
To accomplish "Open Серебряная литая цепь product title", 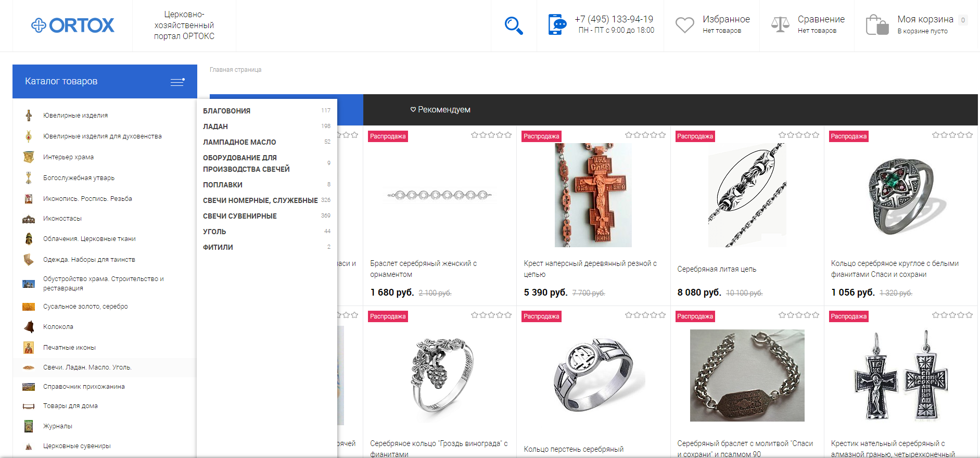I will click(x=717, y=269).
